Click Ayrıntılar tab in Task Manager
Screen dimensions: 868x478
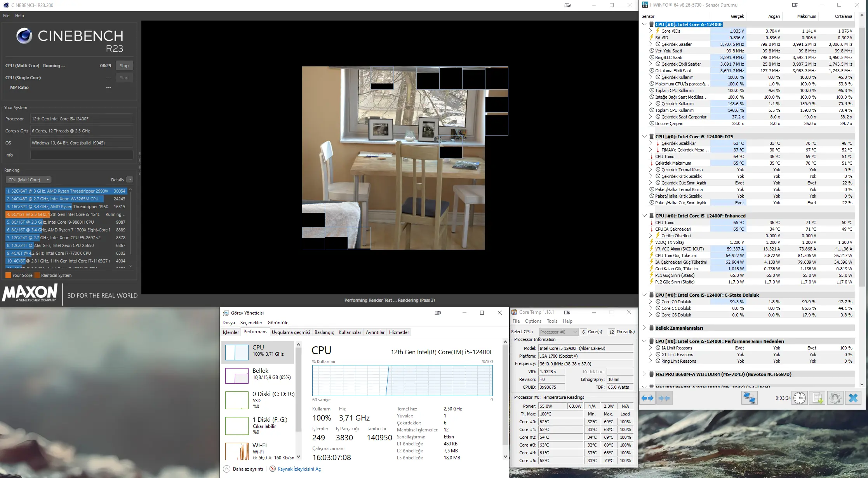click(x=375, y=332)
